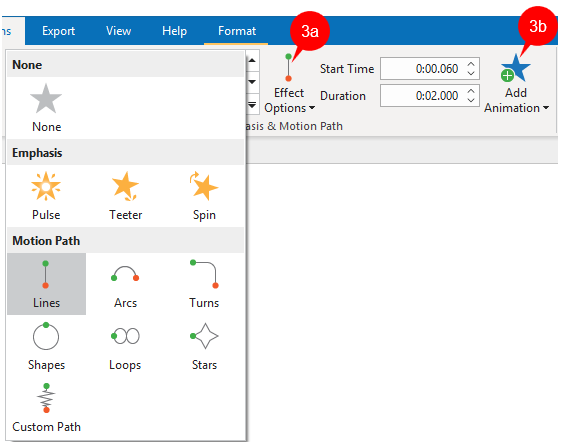Choose the Lines motion path
Screen dimensions: 561x443
coord(46,284)
